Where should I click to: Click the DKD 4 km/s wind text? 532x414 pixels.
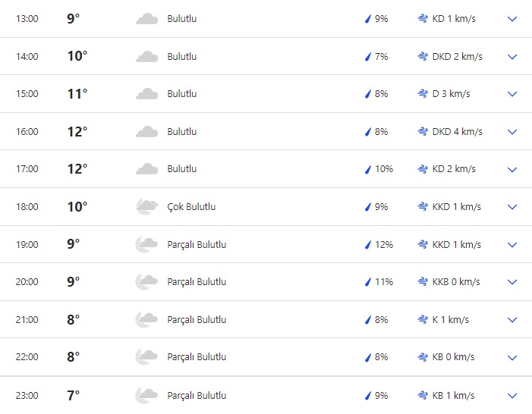tap(458, 132)
